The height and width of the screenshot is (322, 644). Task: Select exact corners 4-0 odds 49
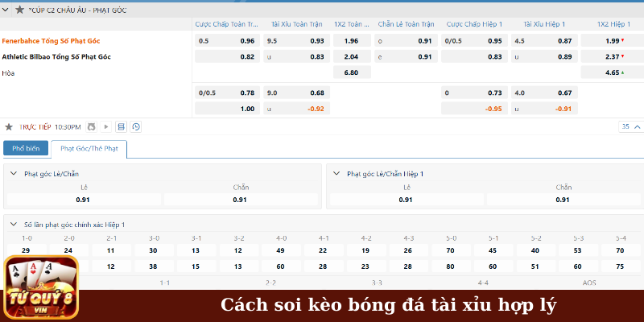[281, 250]
